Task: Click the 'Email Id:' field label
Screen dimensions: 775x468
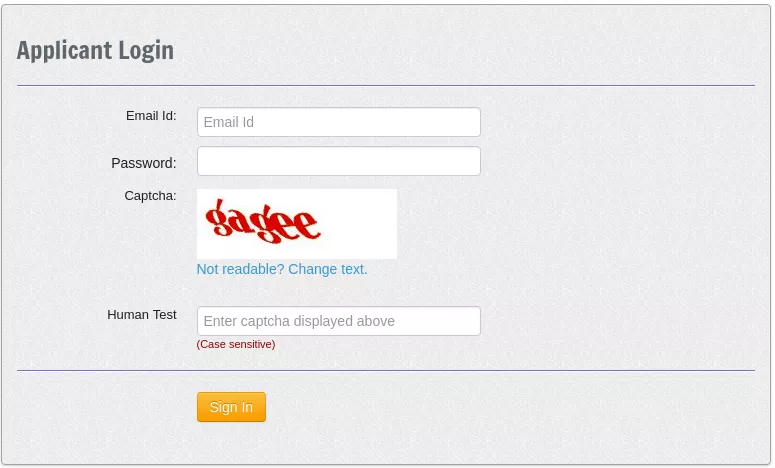Action: tap(151, 116)
